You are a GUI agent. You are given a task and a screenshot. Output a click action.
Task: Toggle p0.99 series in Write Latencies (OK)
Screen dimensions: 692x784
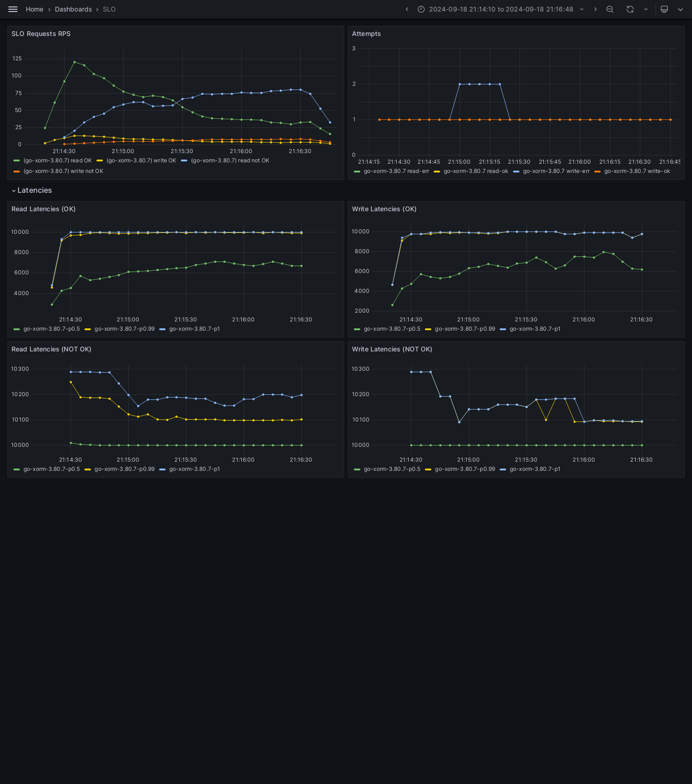465,329
